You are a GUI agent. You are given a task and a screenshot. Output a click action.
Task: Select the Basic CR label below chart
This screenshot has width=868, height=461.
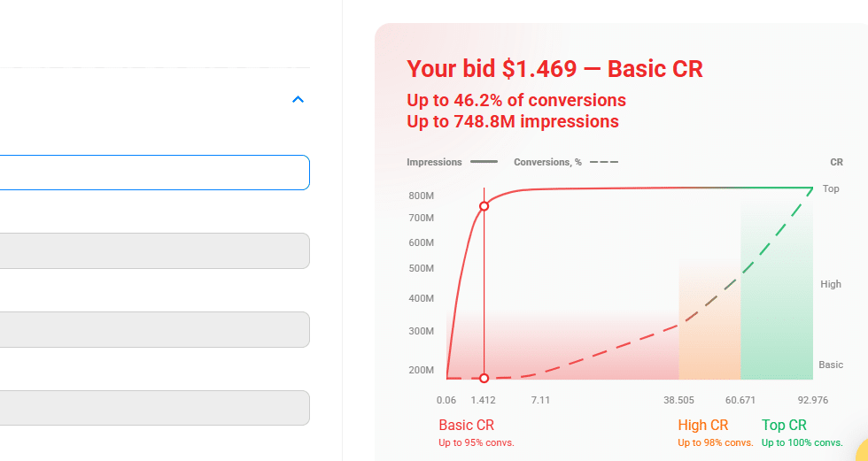pyautogui.click(x=466, y=426)
